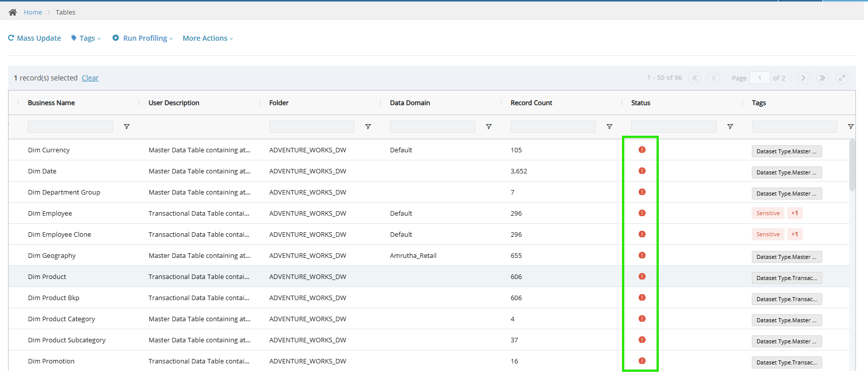Click the Status filter input
868x372 pixels.
(674, 127)
